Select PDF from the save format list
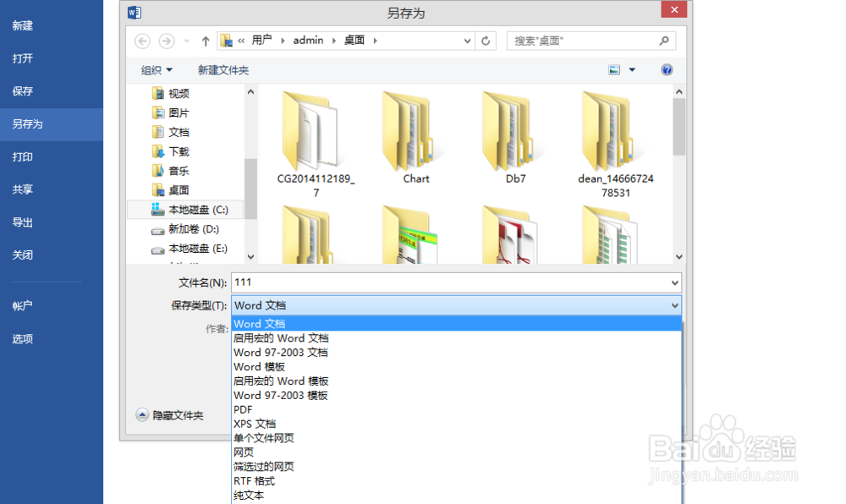 (243, 409)
